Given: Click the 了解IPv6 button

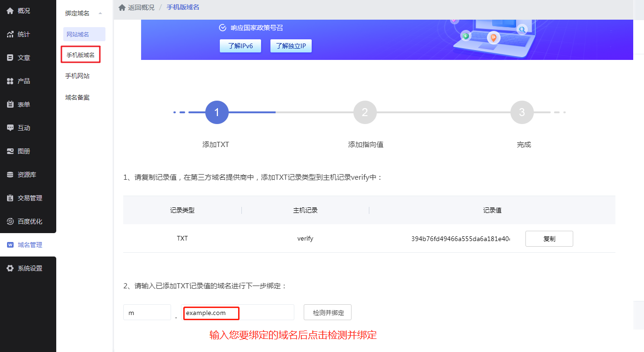Looking at the screenshot, I should pos(240,46).
